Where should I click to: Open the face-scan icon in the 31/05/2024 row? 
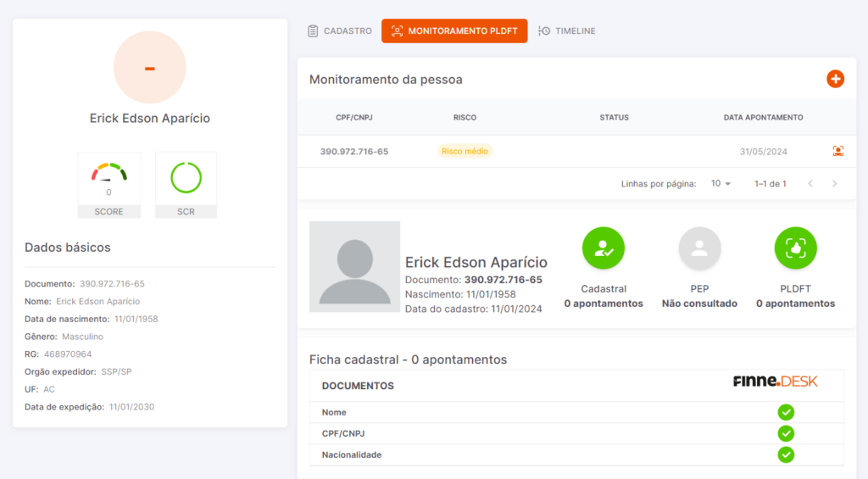pos(838,151)
